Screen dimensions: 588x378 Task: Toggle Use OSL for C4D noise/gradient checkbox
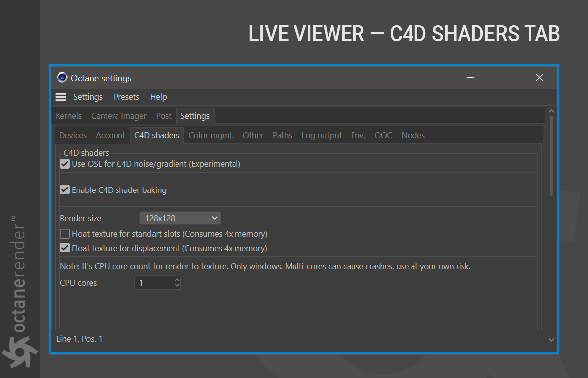[x=65, y=164]
